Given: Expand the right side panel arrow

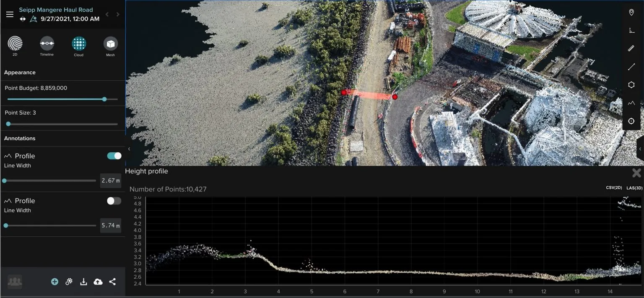Looking at the screenshot, I should pyautogui.click(x=640, y=149).
